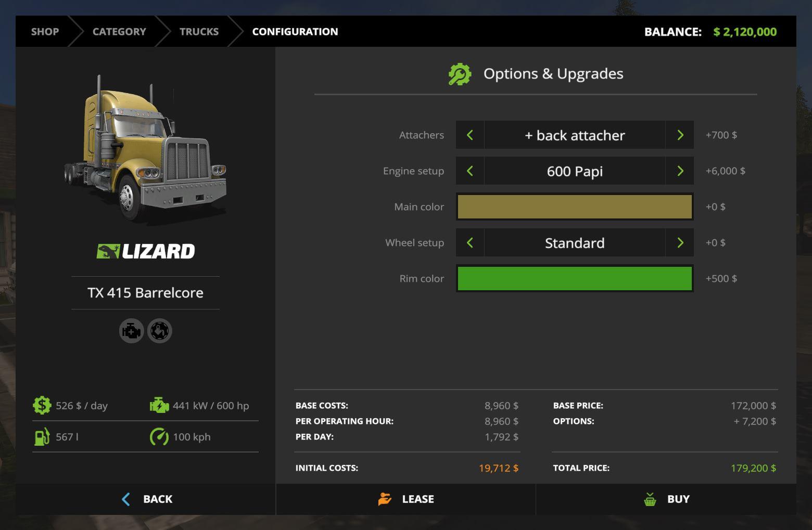Switch to previous Engine setup option

pyautogui.click(x=470, y=171)
